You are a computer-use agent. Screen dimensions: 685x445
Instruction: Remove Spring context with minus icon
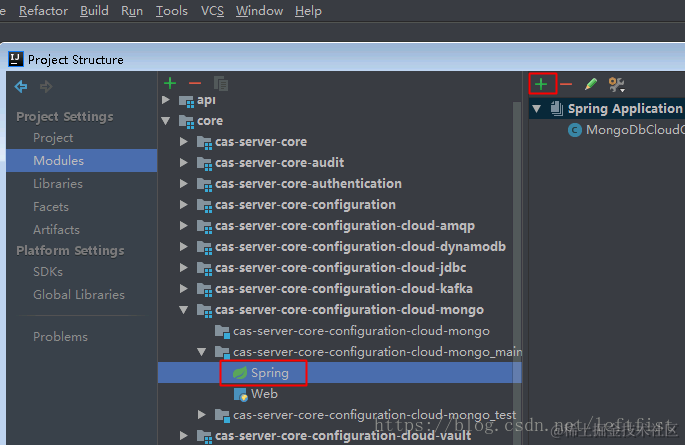click(566, 84)
